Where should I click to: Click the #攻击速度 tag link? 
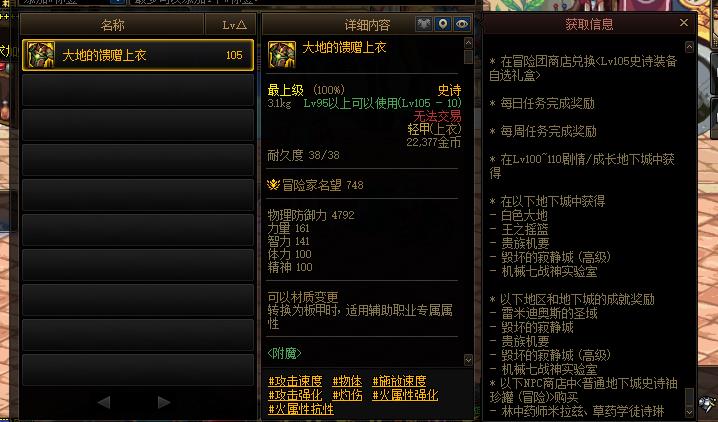[x=295, y=381]
